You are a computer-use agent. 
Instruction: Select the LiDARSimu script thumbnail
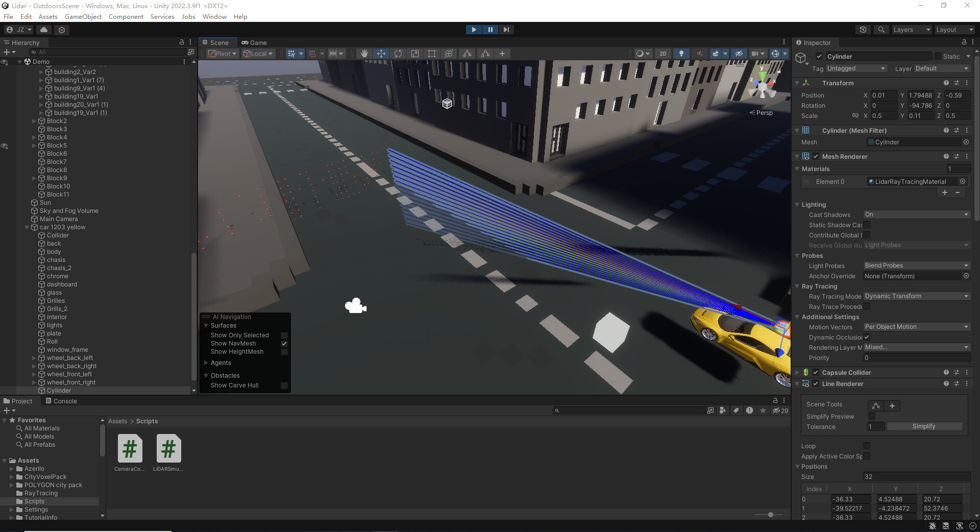[168, 449]
